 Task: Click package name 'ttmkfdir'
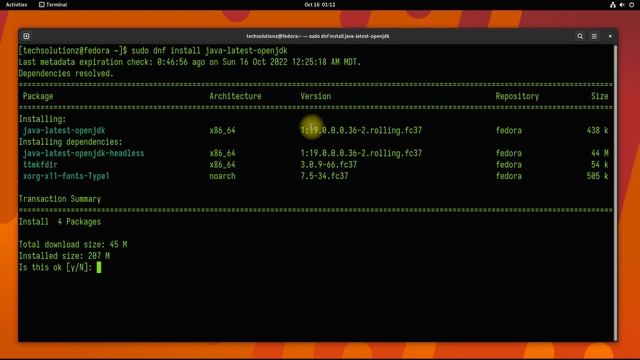point(40,165)
